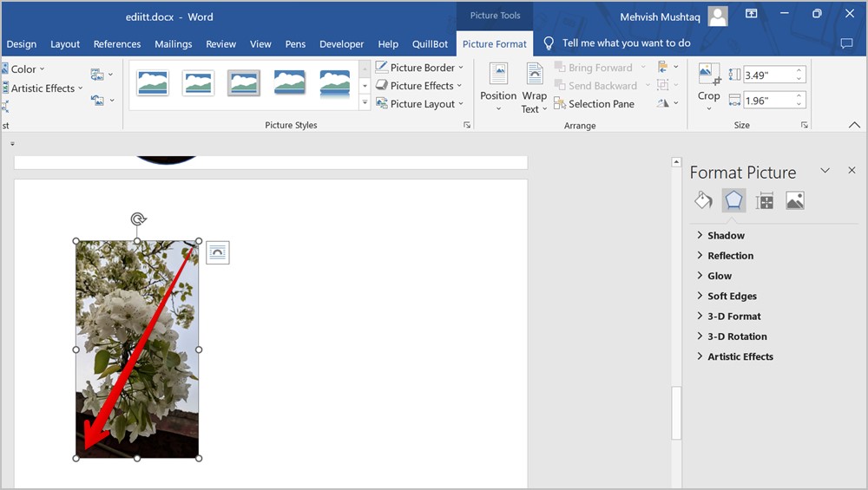
Task: Open the Selection Pane
Action: tap(601, 104)
